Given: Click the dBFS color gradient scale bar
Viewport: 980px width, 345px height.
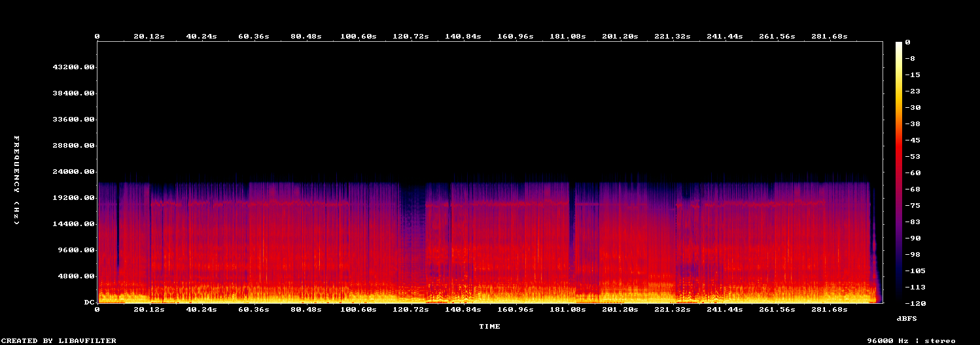Looking at the screenshot, I should pos(900,172).
